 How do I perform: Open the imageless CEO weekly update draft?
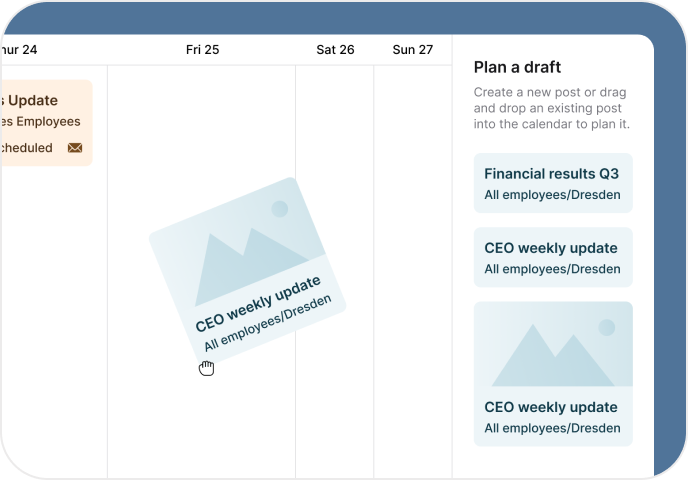(x=553, y=257)
